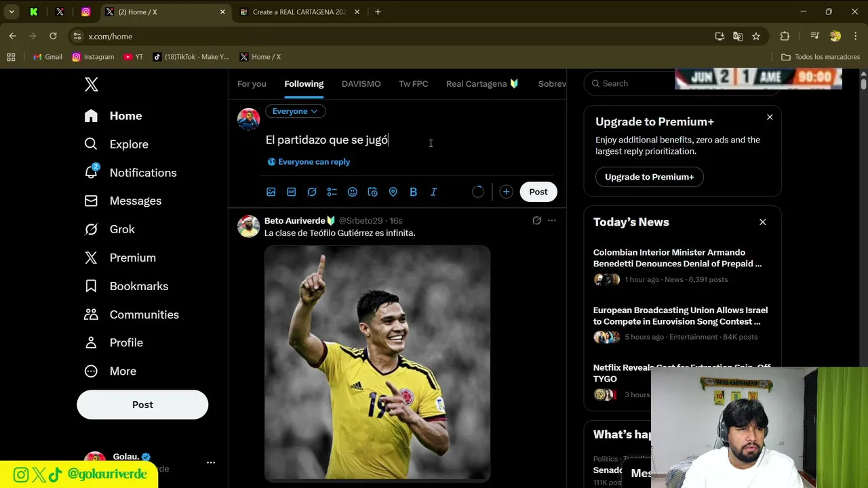Change reply settings via Everyone can reply

click(309, 162)
